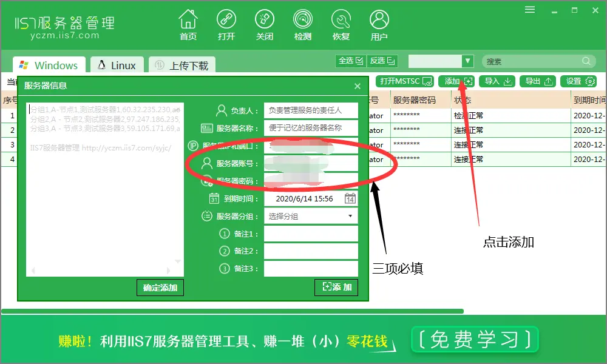Click the 导入 import button
Image resolution: width=607 pixels, height=364 pixels.
click(x=498, y=81)
